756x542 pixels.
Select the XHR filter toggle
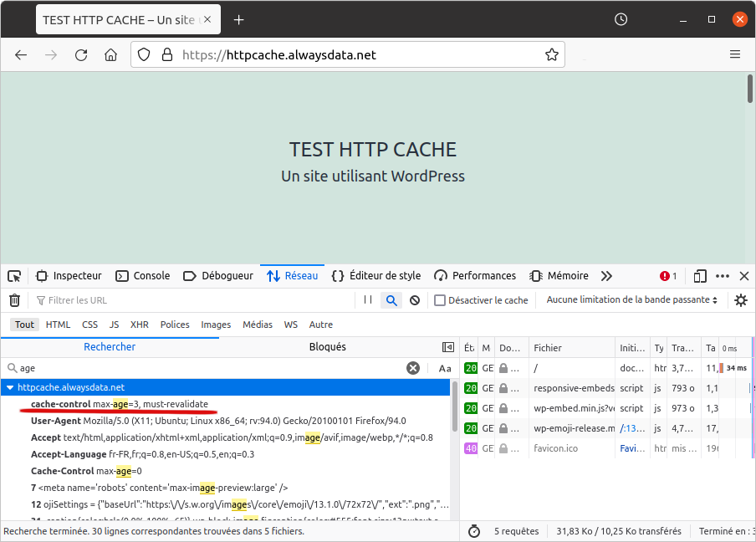140,325
